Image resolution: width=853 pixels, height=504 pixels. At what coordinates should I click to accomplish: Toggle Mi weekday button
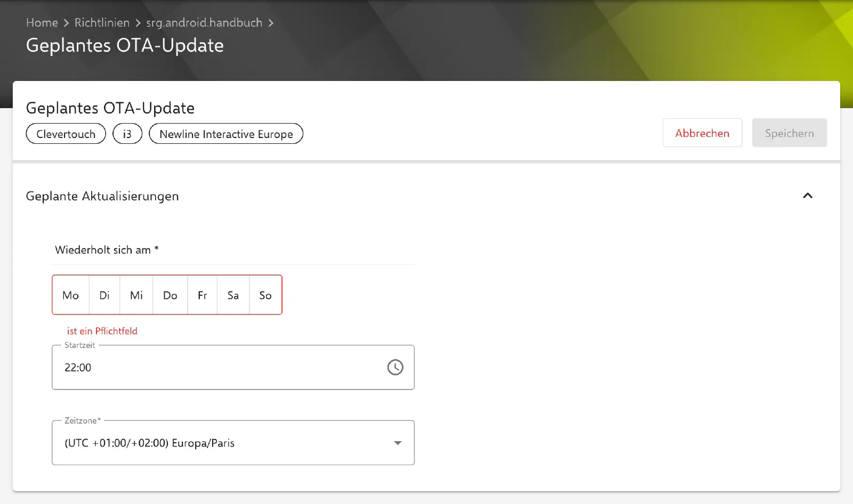point(136,295)
